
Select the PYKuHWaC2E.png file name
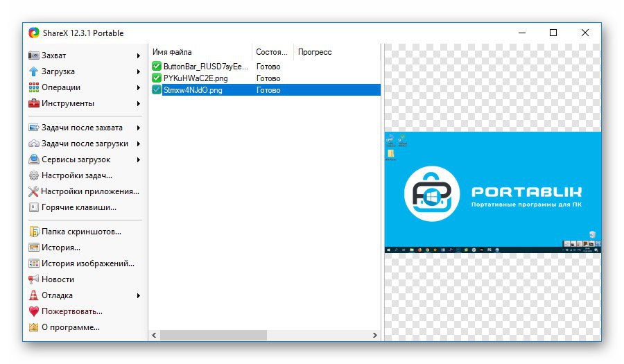[196, 78]
